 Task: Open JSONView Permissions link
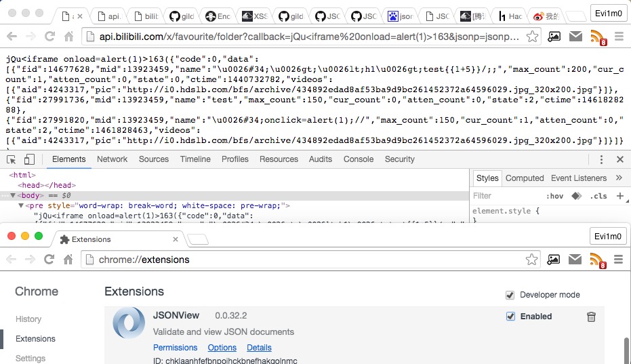point(175,348)
